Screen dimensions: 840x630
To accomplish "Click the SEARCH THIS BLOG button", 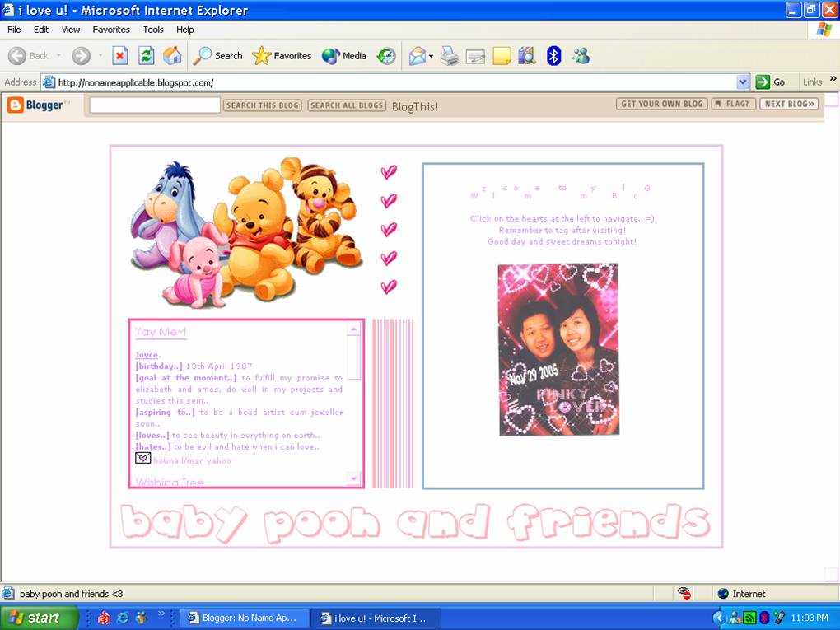I will (x=263, y=105).
